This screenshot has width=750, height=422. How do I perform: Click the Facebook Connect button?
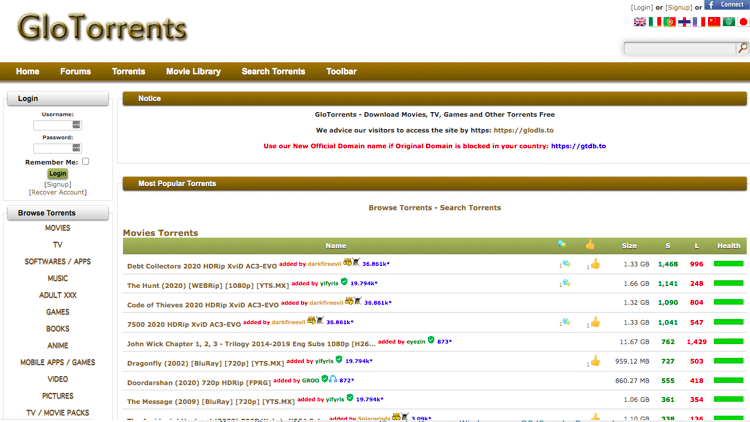(x=727, y=5)
